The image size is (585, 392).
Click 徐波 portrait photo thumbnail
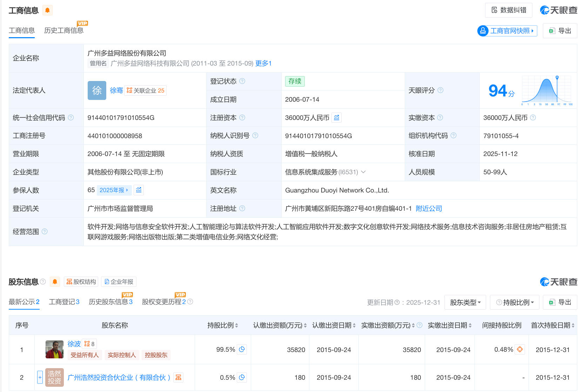(x=54, y=350)
